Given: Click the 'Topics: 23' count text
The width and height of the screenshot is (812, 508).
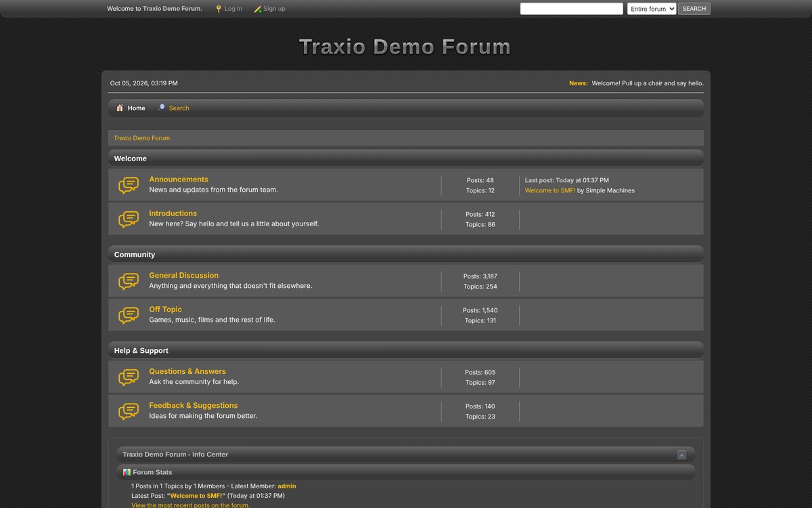Looking at the screenshot, I should [x=480, y=417].
